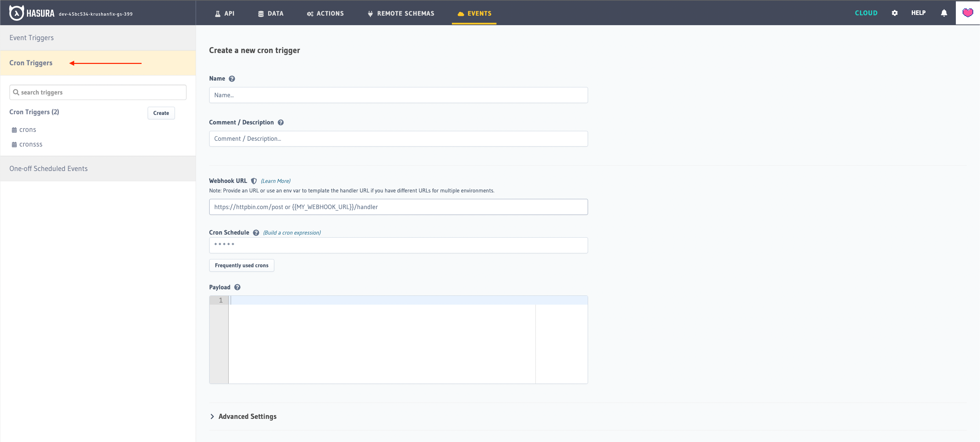
Task: Click the Create cron trigger button
Action: click(x=161, y=113)
